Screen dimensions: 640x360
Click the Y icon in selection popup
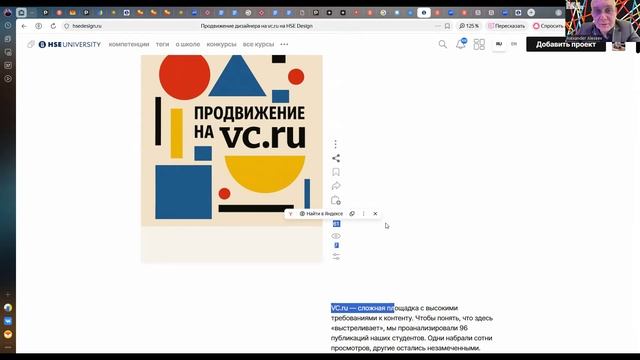click(x=290, y=213)
